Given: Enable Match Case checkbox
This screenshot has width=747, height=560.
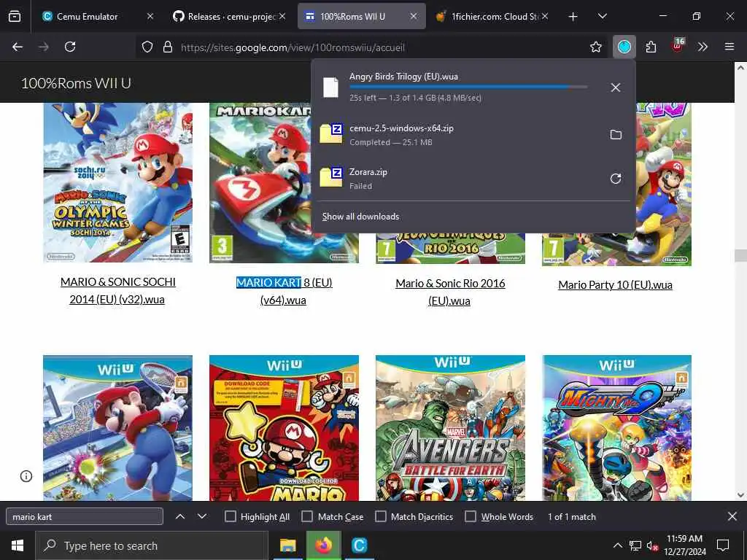Looking at the screenshot, I should click(x=307, y=517).
